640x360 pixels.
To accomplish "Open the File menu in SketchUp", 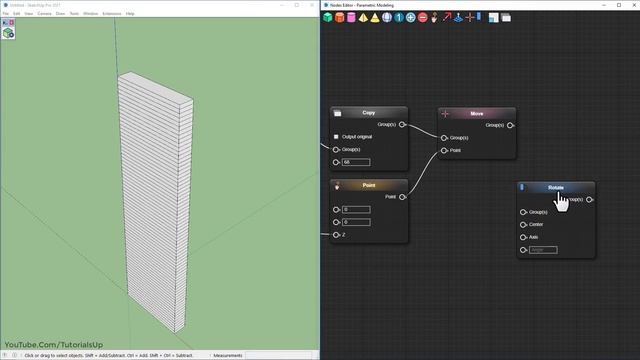I will 6,13.
